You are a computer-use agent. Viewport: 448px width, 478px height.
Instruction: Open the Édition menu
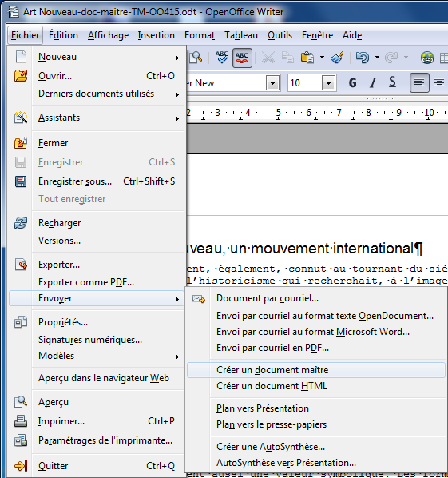[x=63, y=35]
